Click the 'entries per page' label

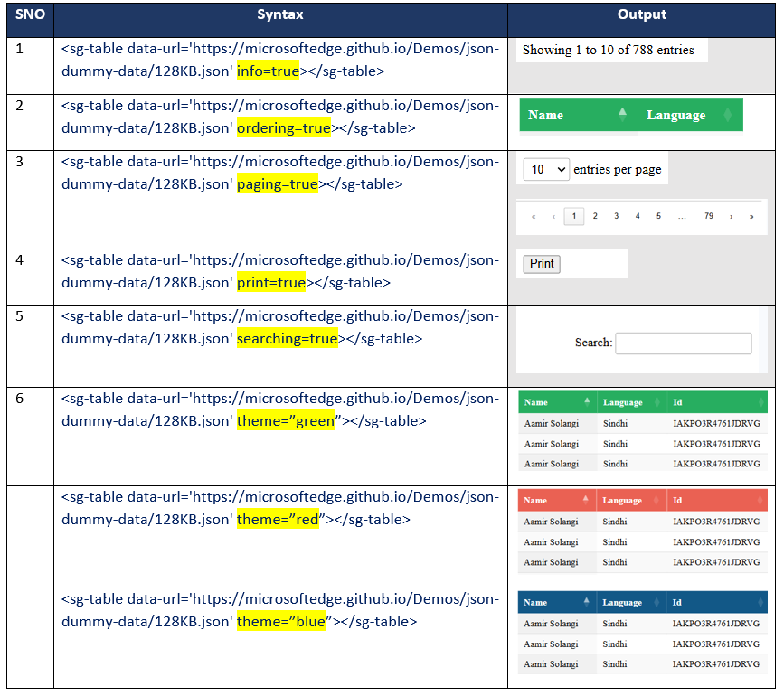[x=618, y=170]
